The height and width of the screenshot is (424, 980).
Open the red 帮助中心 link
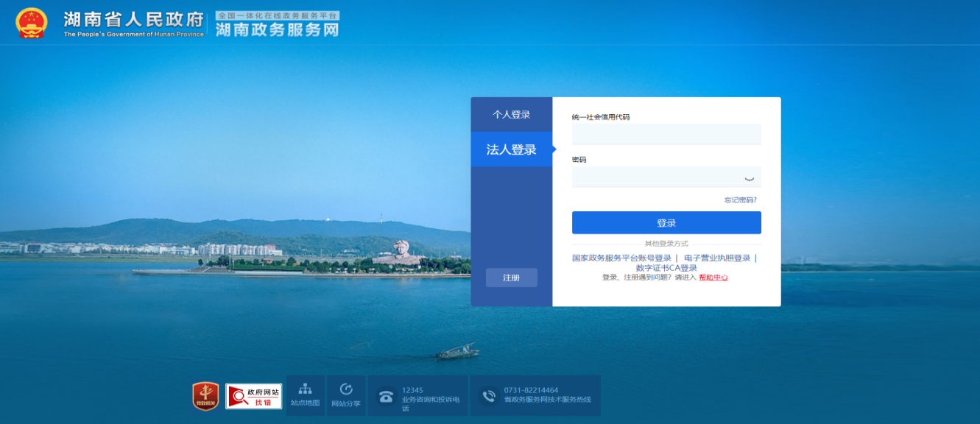(x=713, y=278)
